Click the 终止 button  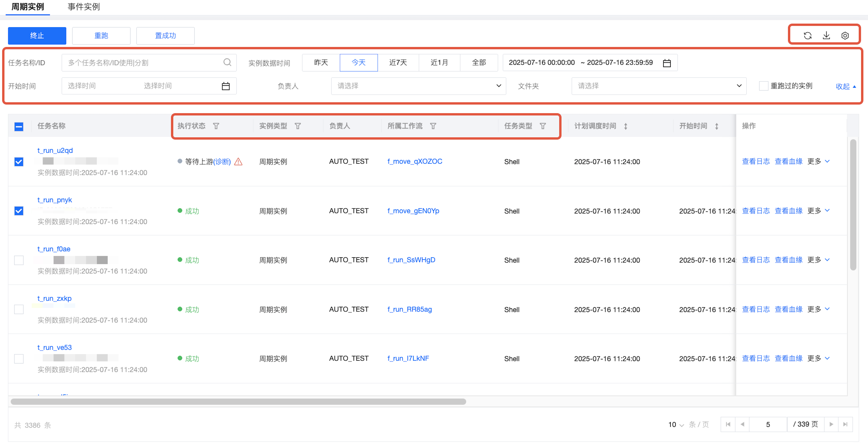point(37,36)
